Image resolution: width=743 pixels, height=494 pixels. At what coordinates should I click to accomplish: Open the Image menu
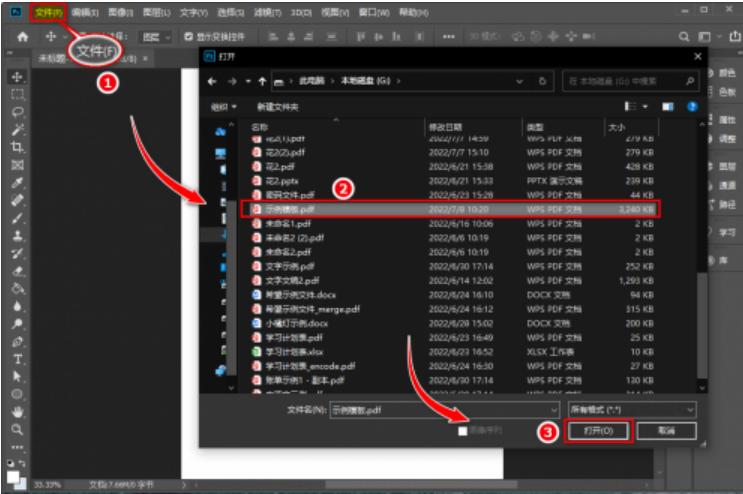point(121,13)
